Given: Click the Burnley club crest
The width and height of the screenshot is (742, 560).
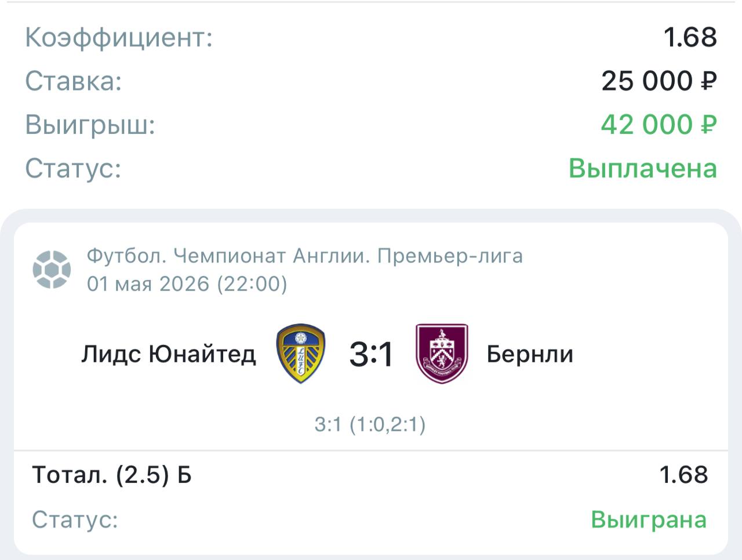Looking at the screenshot, I should click(x=442, y=354).
